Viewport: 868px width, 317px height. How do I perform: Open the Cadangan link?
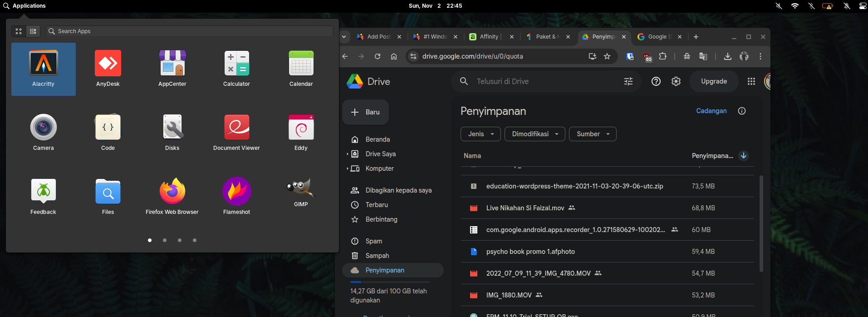711,111
